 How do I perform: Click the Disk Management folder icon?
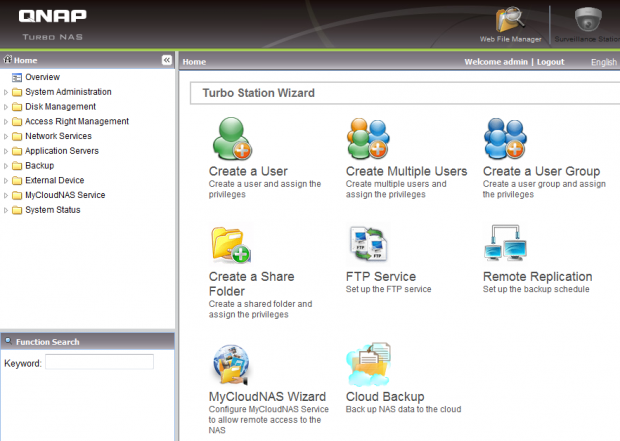(17, 107)
